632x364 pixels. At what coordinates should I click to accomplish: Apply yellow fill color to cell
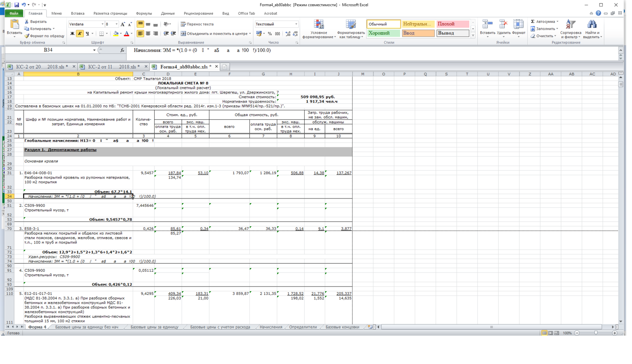click(x=116, y=34)
